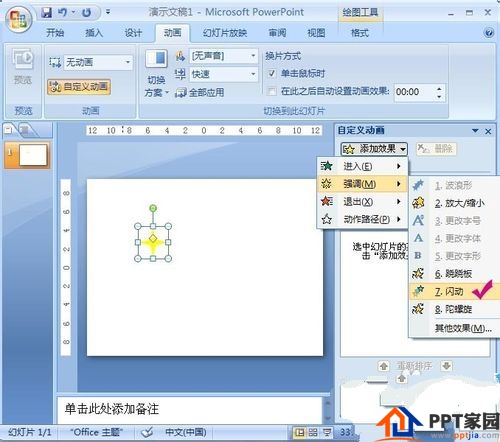Image resolution: width=500 pixels, height=442 pixels.
Task: Click the yellow four-point star shape
Action: click(x=153, y=242)
